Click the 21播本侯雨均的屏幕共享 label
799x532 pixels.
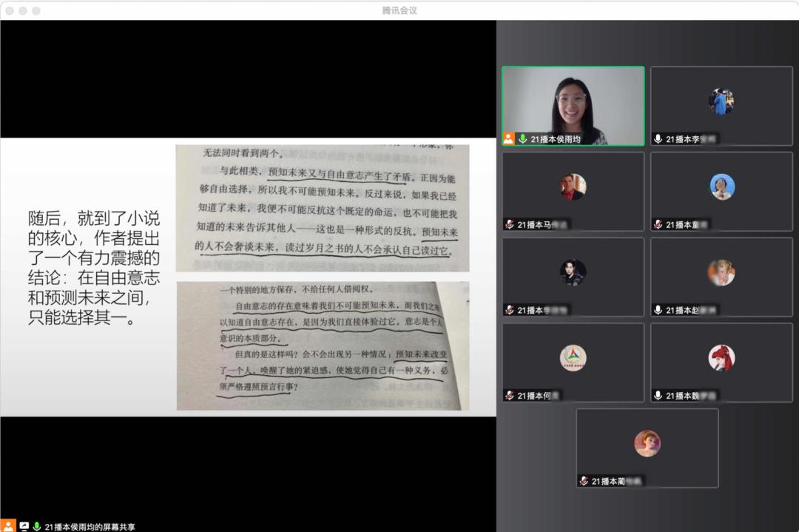[x=90, y=527]
